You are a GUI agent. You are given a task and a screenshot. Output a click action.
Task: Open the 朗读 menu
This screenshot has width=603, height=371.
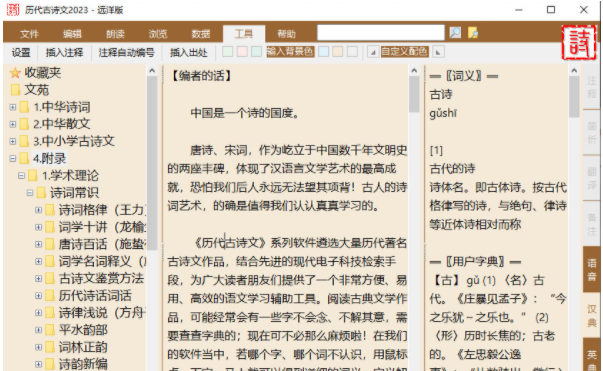[x=115, y=34]
